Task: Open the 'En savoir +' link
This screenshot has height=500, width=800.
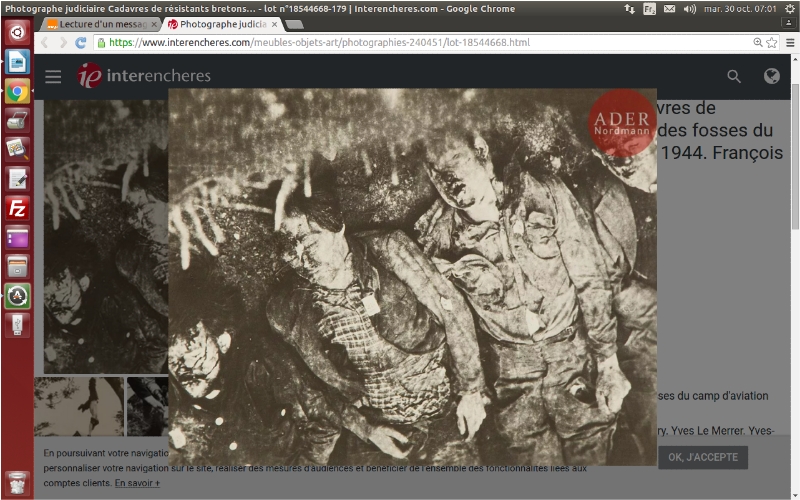Action: tap(137, 483)
